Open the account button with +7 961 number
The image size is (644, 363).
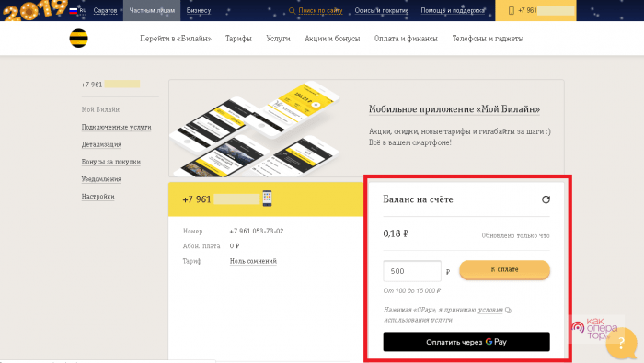click(x=535, y=11)
